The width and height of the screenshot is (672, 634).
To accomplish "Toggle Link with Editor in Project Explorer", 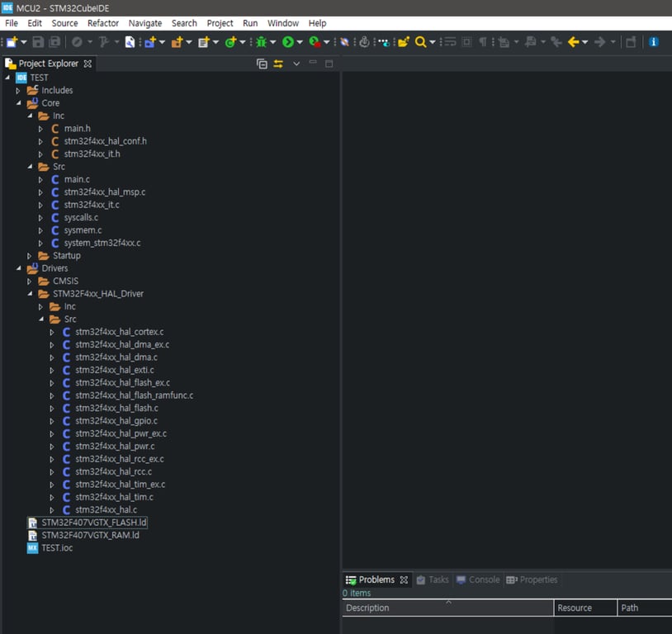I will pyautogui.click(x=278, y=64).
